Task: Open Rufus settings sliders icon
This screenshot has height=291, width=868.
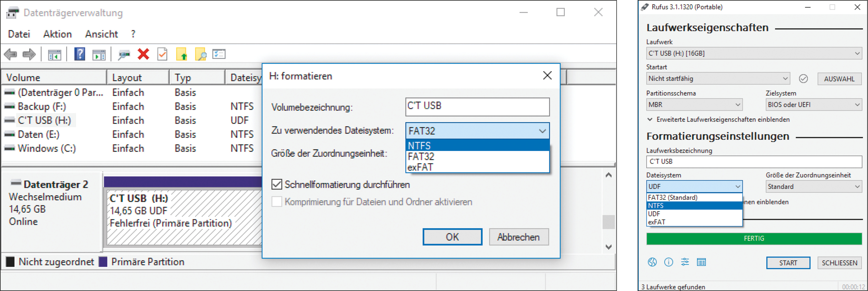Action: [685, 262]
